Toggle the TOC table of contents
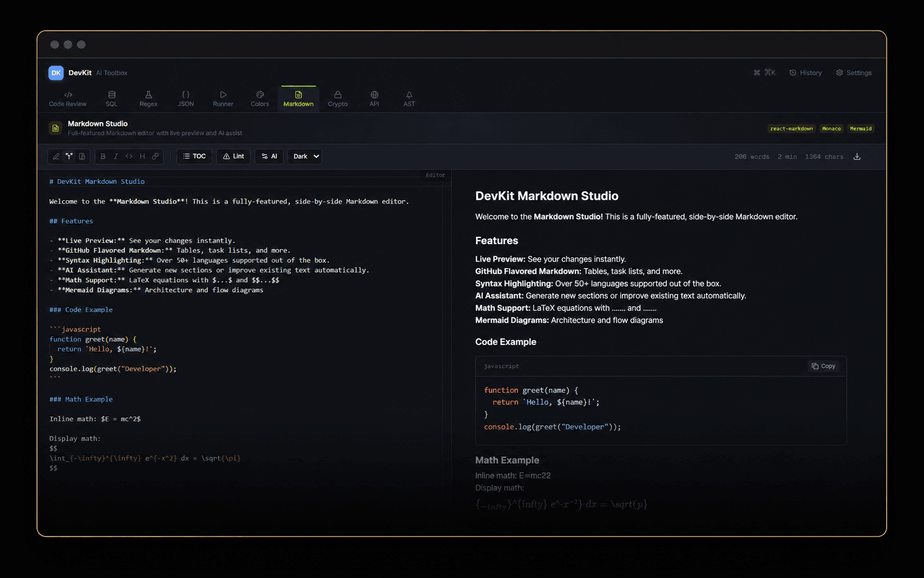The image size is (924, 578). pos(195,156)
